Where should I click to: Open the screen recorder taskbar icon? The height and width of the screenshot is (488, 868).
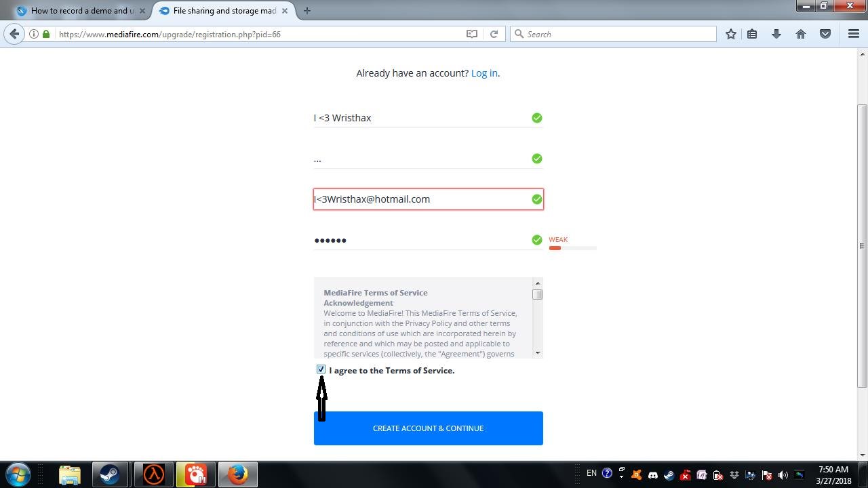pyautogui.click(x=196, y=474)
